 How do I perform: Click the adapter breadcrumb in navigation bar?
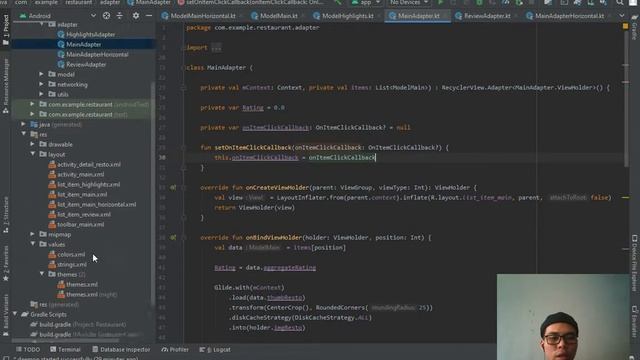[x=110, y=2]
